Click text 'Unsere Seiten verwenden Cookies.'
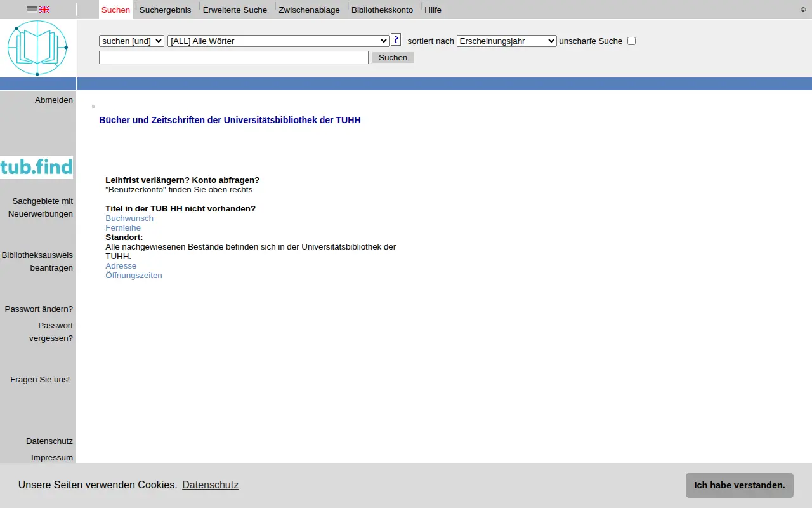This screenshot has width=812, height=508. pyautogui.click(x=98, y=485)
